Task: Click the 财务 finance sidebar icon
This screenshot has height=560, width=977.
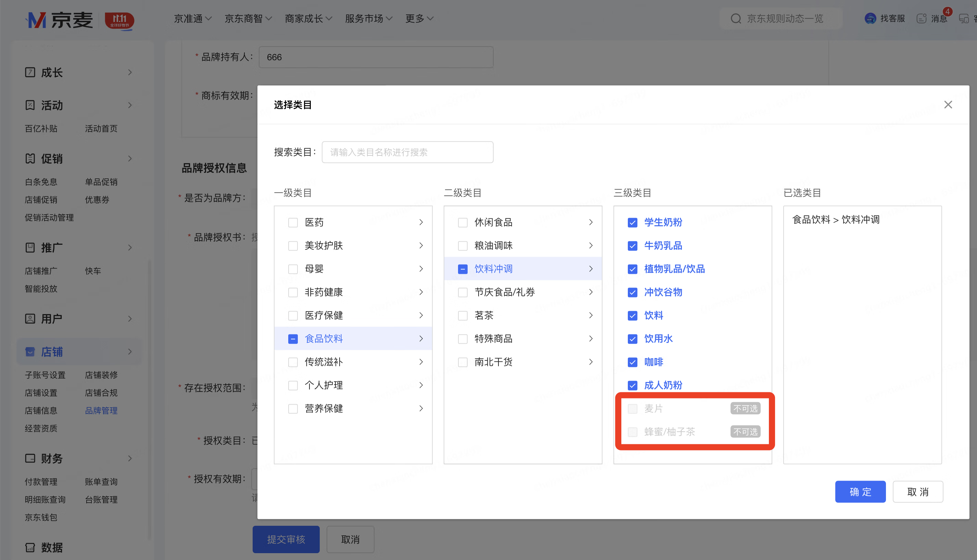Action: pyautogui.click(x=30, y=458)
